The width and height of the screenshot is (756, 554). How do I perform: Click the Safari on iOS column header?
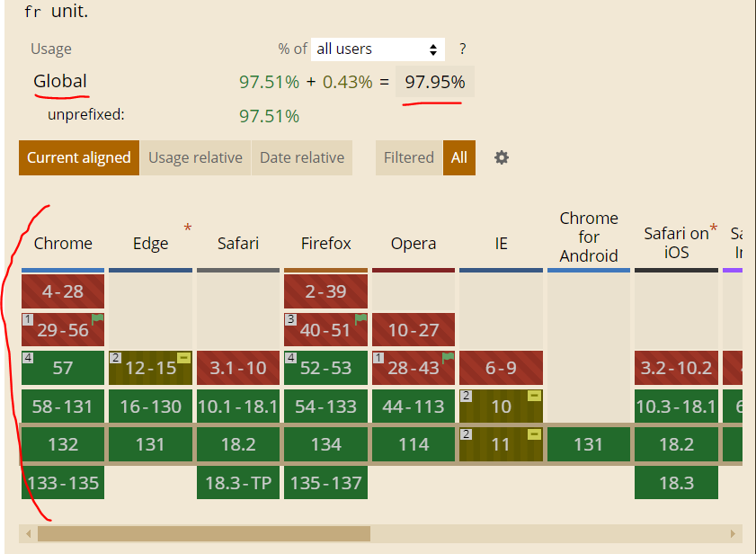(x=677, y=243)
